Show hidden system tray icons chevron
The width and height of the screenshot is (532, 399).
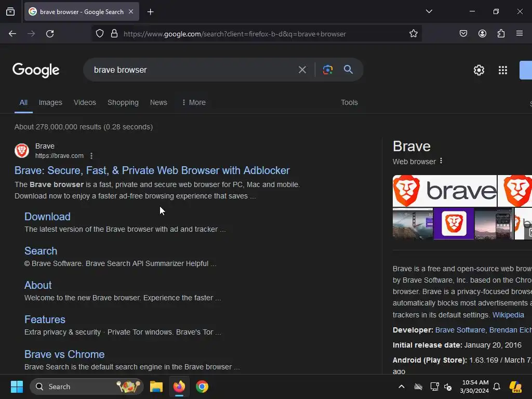tap(402, 387)
